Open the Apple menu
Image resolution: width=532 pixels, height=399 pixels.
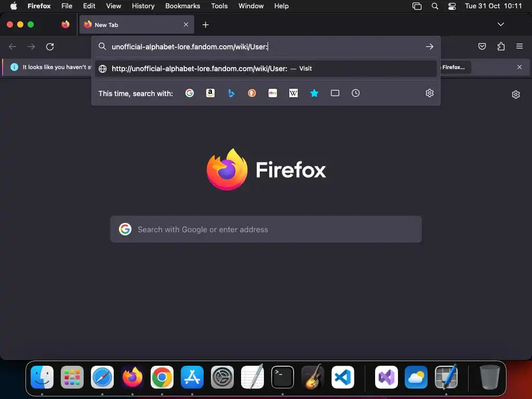(x=14, y=6)
